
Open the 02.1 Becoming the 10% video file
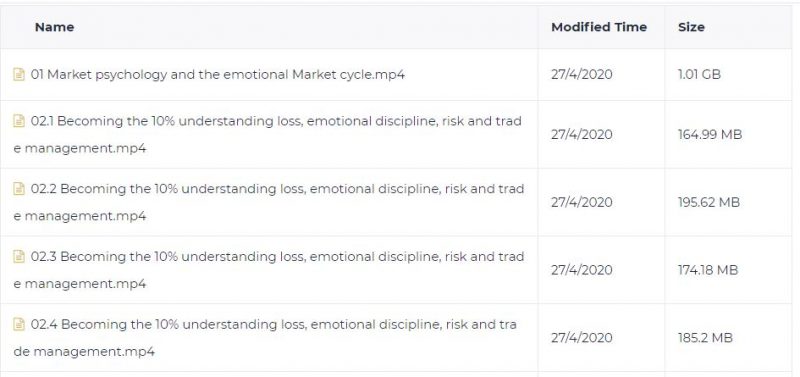coord(268,135)
